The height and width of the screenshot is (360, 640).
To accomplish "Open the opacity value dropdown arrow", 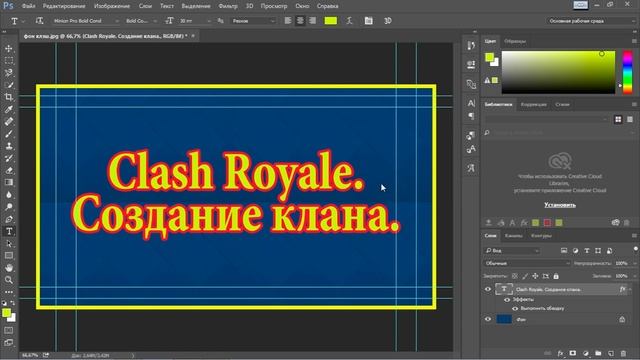I will (x=635, y=264).
